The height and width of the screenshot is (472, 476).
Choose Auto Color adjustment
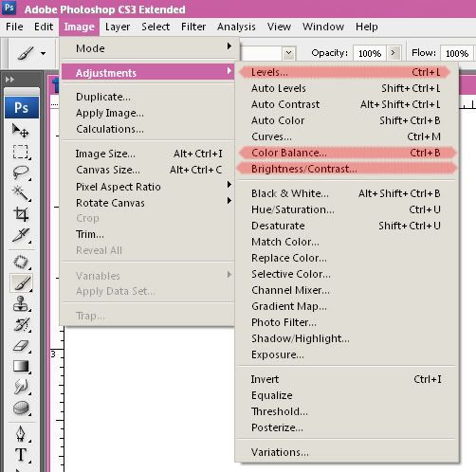point(346,120)
